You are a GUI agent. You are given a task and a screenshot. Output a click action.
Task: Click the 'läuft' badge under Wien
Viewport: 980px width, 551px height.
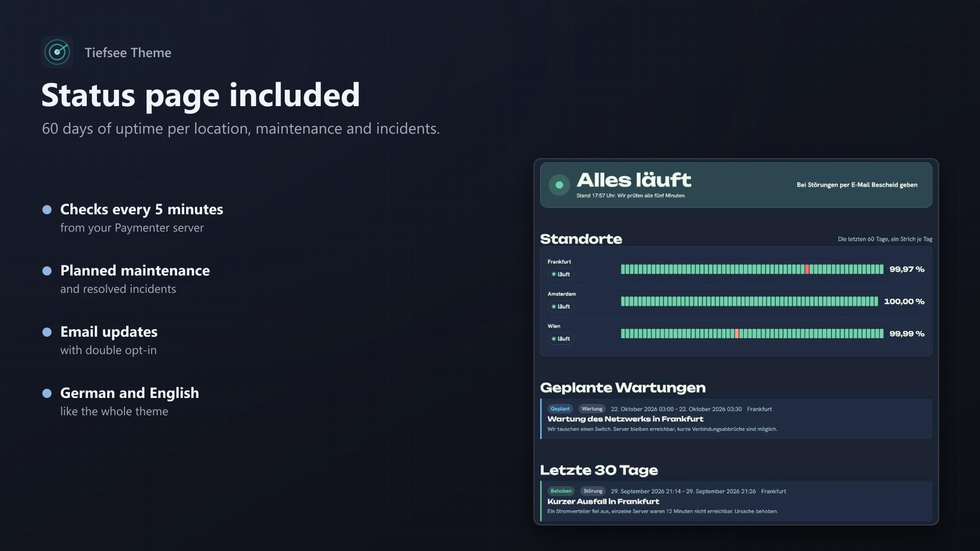click(x=561, y=339)
